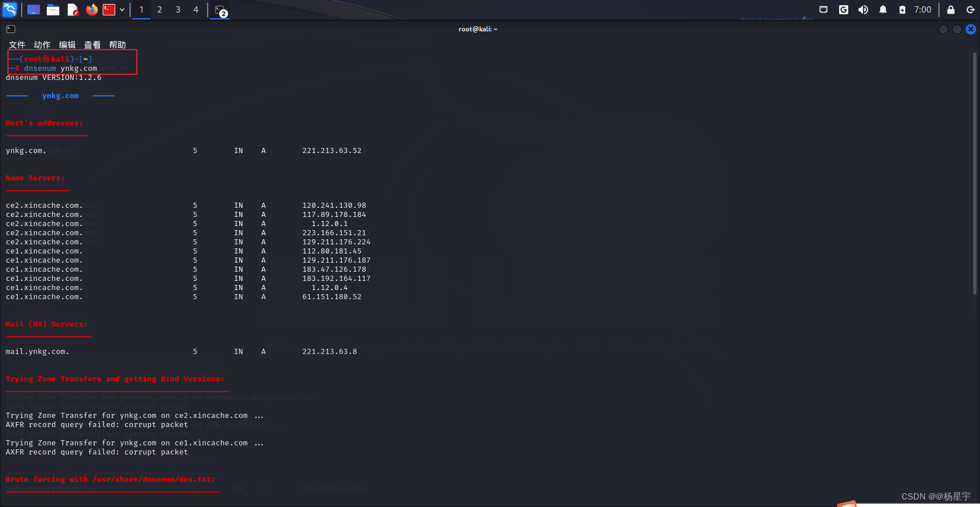The image size is (980, 507).
Task: Open the 文件 menu
Action: (17, 45)
